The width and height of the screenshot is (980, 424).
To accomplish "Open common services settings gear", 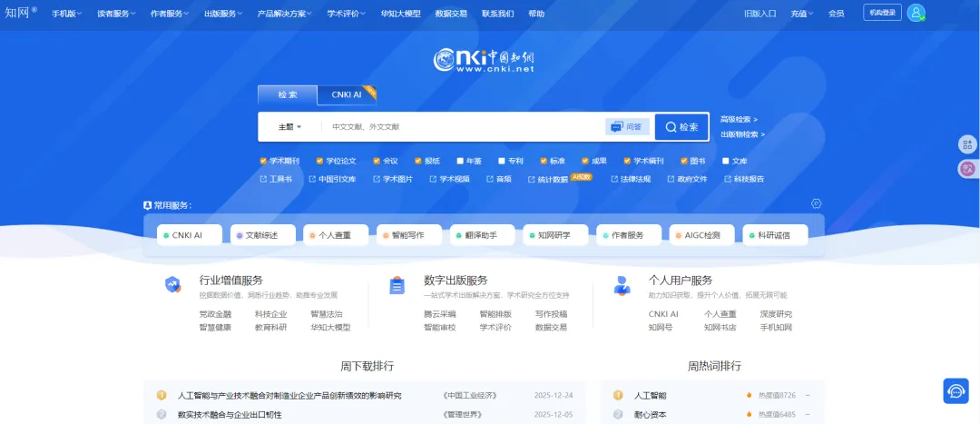I will coord(816,204).
